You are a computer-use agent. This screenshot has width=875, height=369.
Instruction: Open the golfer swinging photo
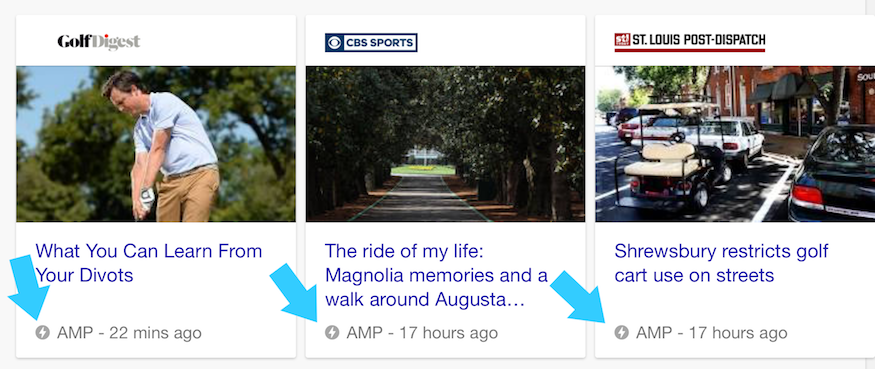[156, 144]
